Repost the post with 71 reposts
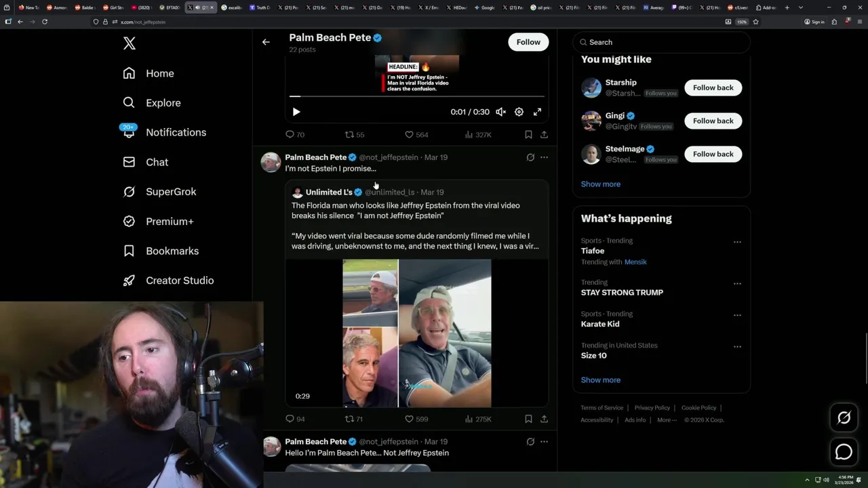Image resolution: width=868 pixels, height=488 pixels. click(x=355, y=420)
